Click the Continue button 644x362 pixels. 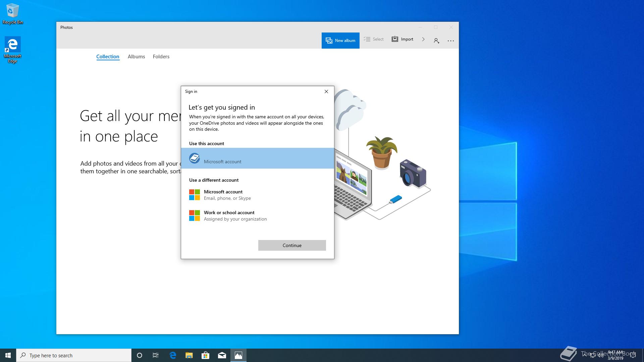(292, 245)
